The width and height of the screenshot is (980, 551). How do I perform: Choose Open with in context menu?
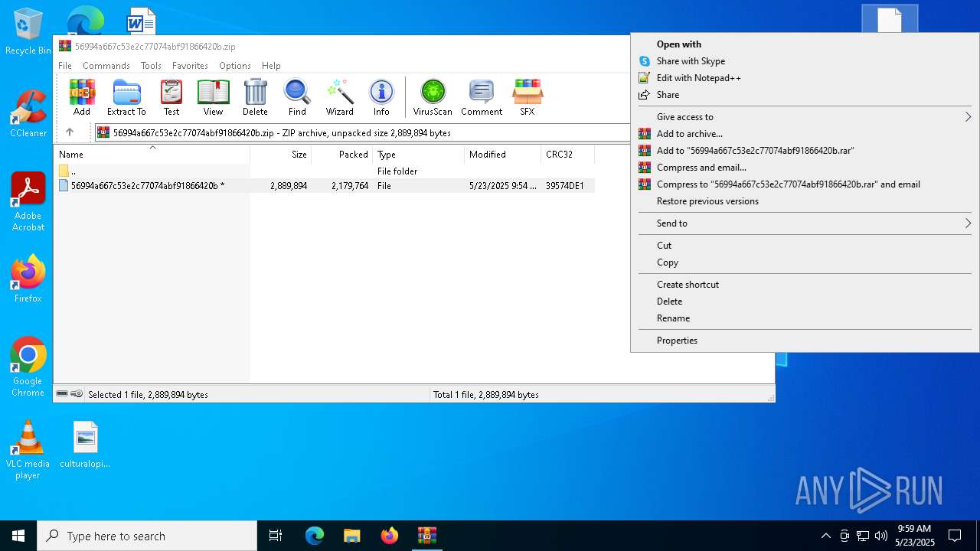[x=805, y=44]
